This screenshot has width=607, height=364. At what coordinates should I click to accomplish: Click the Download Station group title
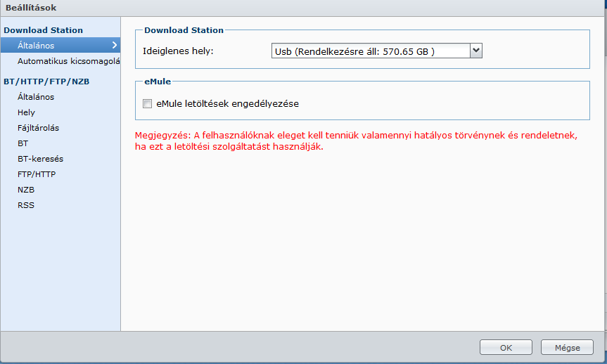pyautogui.click(x=184, y=30)
